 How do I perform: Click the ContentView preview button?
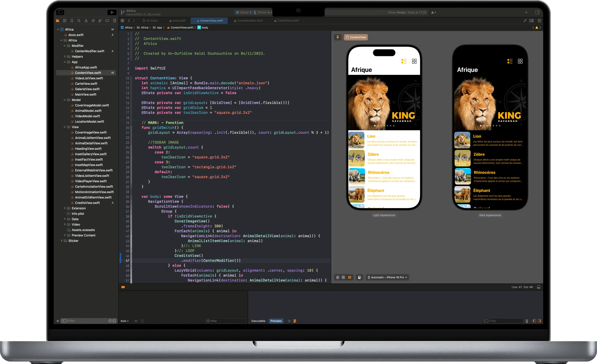pyautogui.click(x=356, y=37)
